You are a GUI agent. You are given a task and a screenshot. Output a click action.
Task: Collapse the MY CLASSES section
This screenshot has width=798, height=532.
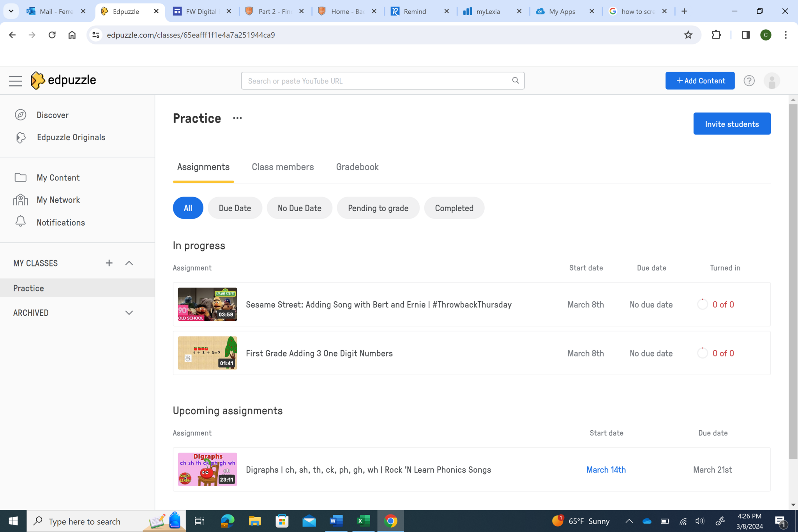coord(129,263)
